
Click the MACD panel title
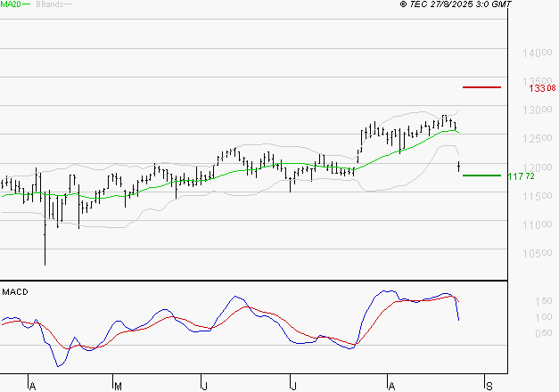pyautogui.click(x=15, y=292)
